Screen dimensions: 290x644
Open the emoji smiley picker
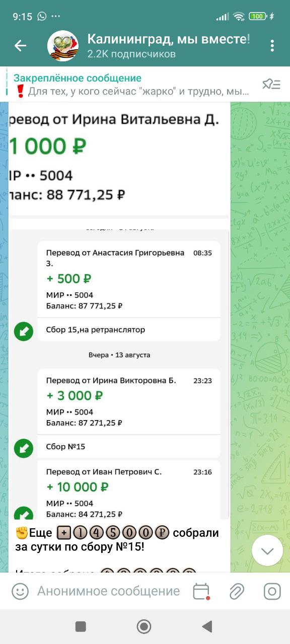tap(20, 591)
